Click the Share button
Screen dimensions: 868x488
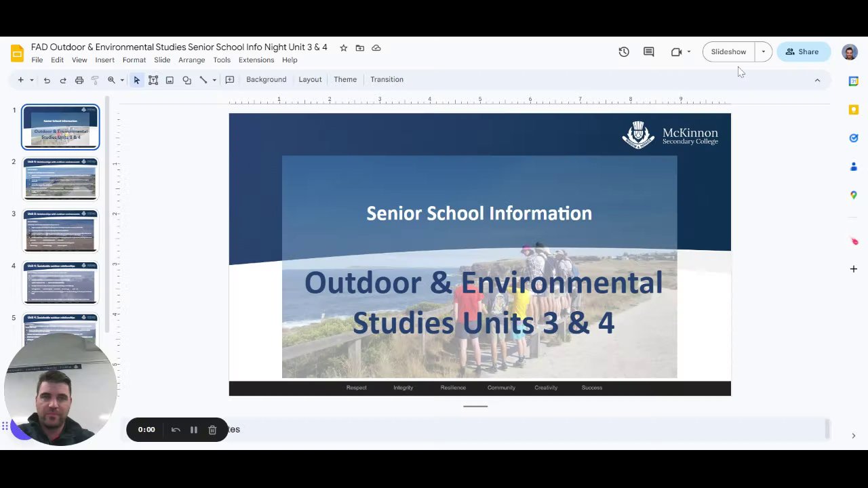click(803, 52)
